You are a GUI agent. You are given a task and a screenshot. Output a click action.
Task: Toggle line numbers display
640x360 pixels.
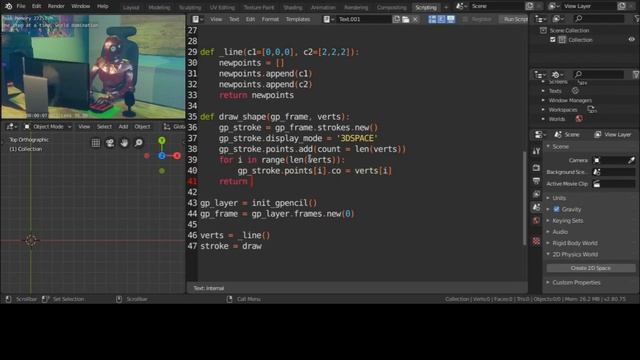432,19
